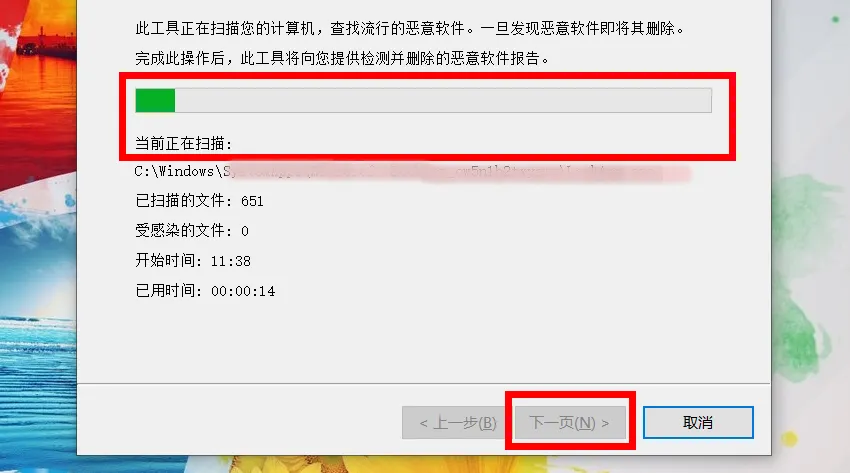Click the second line mentioning 恶意软件报告

(342, 58)
